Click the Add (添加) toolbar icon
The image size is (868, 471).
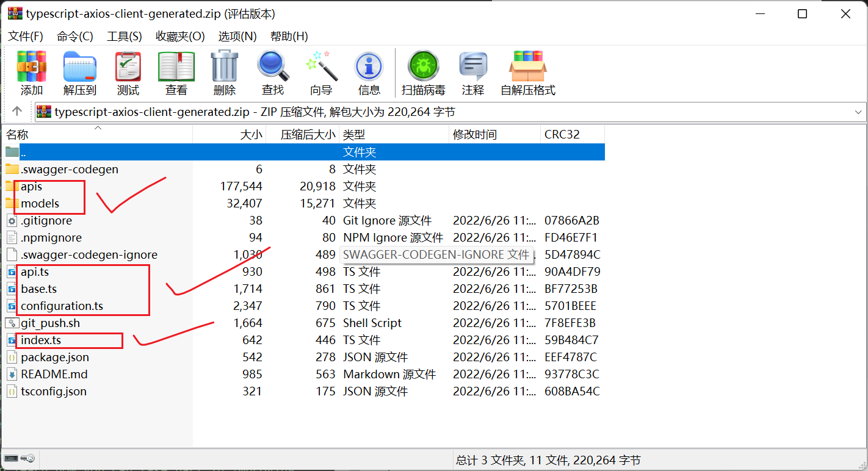point(32,67)
